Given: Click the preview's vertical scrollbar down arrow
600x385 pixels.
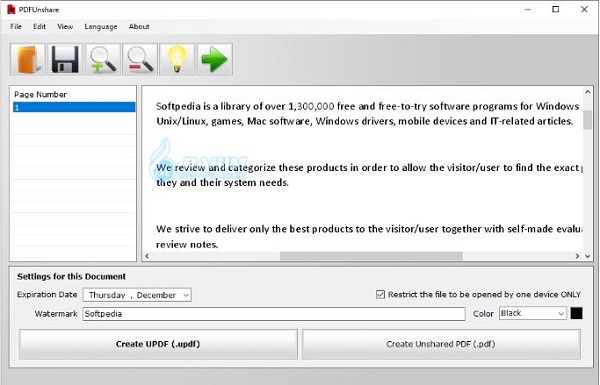Looking at the screenshot, I should tap(587, 256).
